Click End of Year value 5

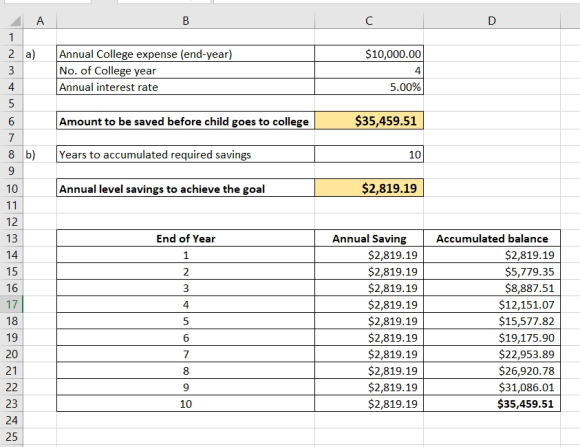186,321
